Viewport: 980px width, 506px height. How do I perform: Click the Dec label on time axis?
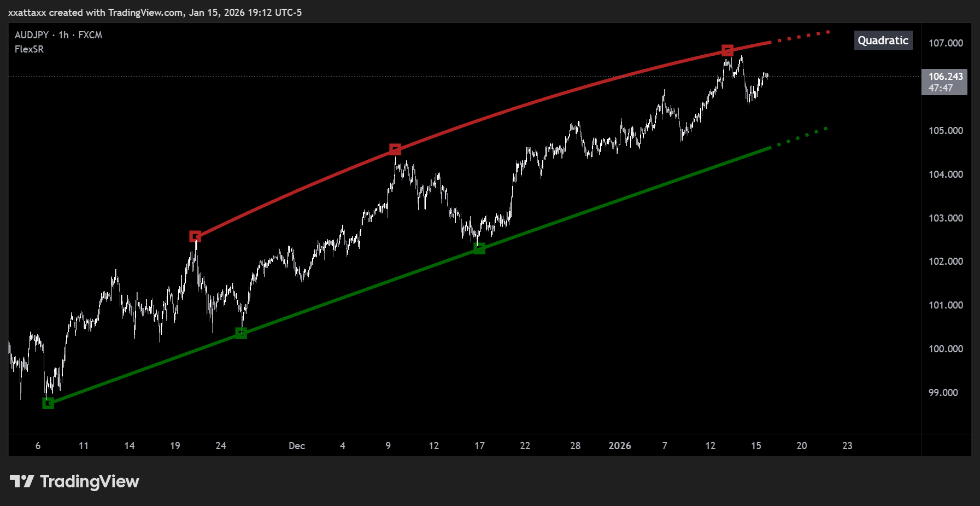(x=297, y=446)
